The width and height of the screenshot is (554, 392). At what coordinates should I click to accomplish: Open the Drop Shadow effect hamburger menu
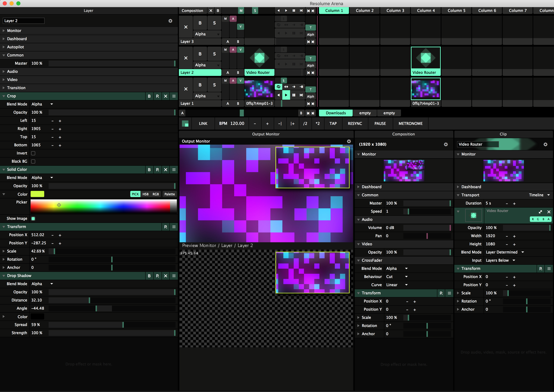pos(174,276)
